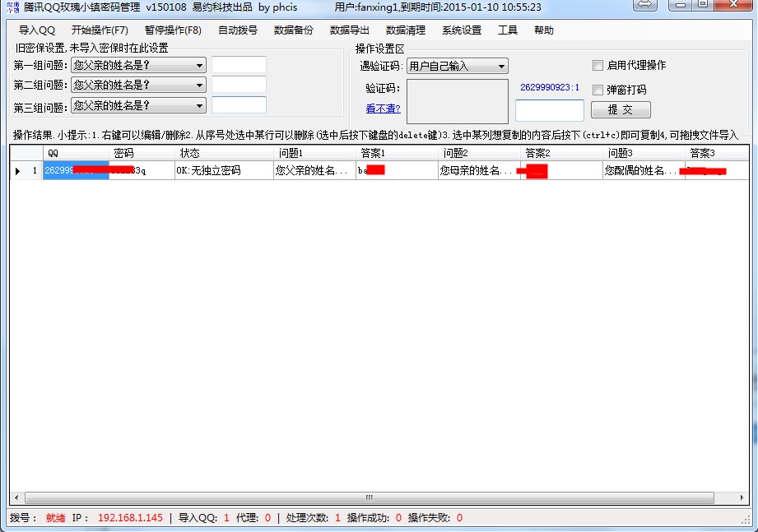
Task: Minimize the window
Action: click(680, 5)
